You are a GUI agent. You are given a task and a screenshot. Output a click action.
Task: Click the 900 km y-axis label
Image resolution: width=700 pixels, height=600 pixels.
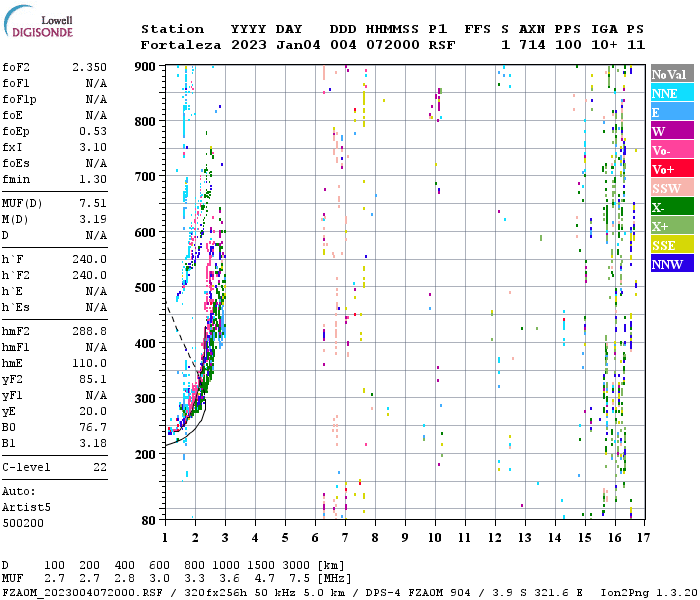tap(145, 67)
